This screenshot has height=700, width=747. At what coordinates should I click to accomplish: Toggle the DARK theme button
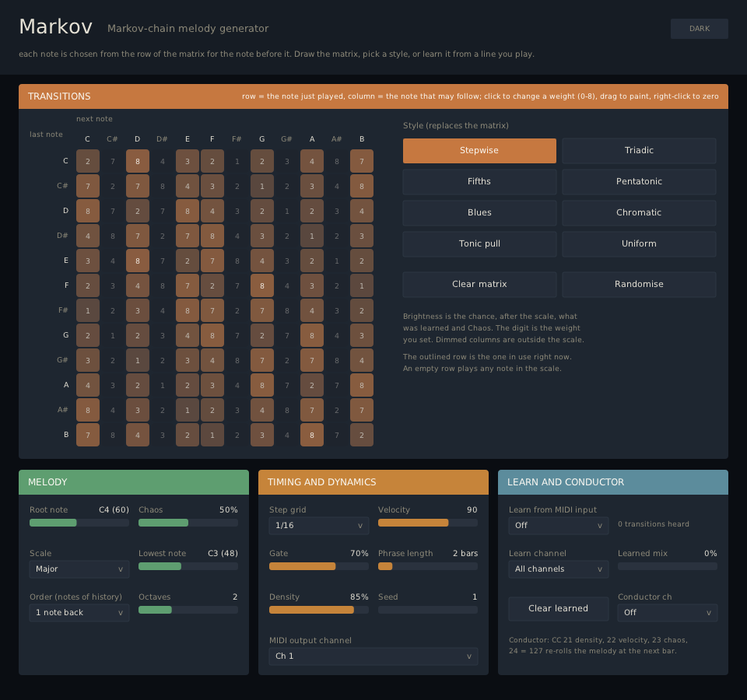[x=699, y=29]
